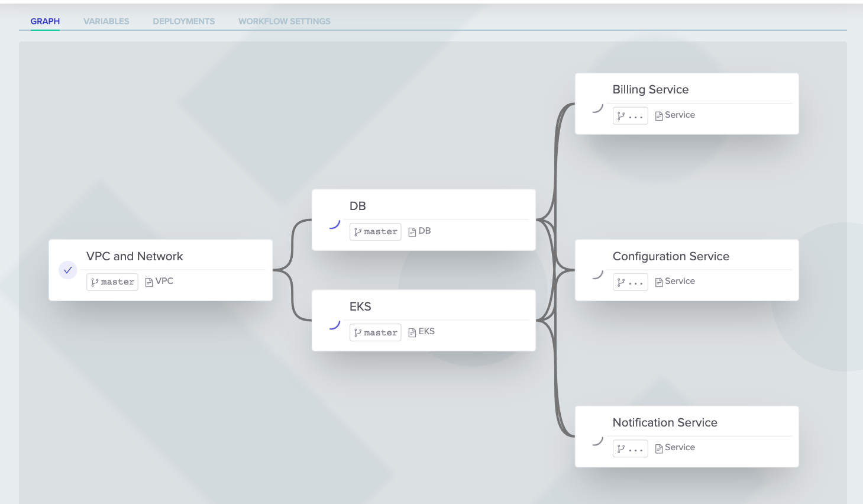
Task: Open the Deployments tab
Action: tap(184, 21)
